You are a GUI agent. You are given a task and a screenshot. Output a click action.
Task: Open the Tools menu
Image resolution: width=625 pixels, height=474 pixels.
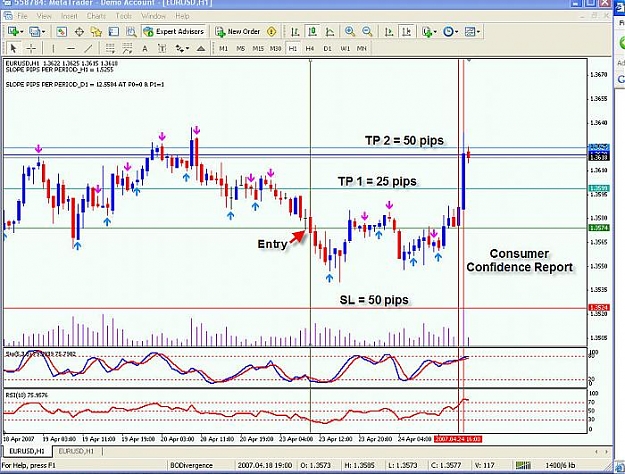(x=124, y=16)
